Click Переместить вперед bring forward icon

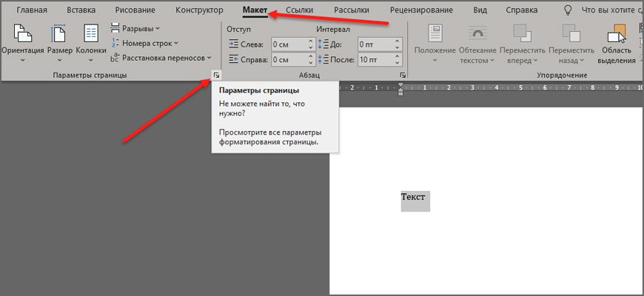tap(524, 35)
